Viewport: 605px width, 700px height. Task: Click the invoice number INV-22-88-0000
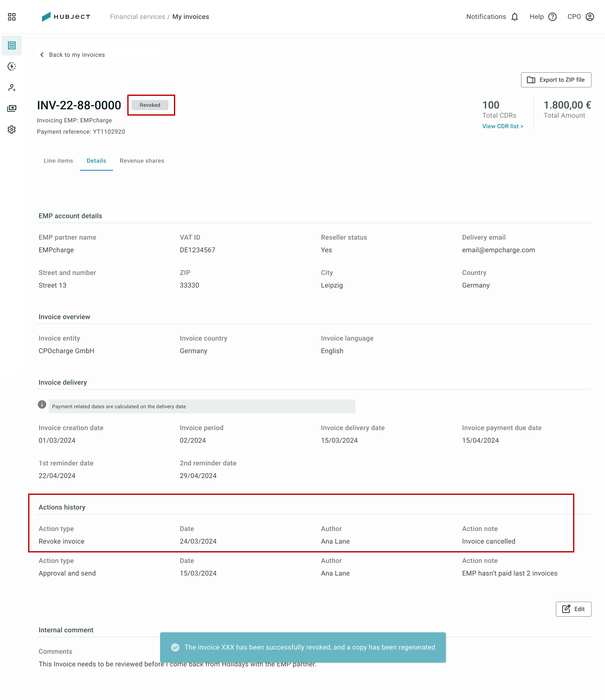click(79, 105)
